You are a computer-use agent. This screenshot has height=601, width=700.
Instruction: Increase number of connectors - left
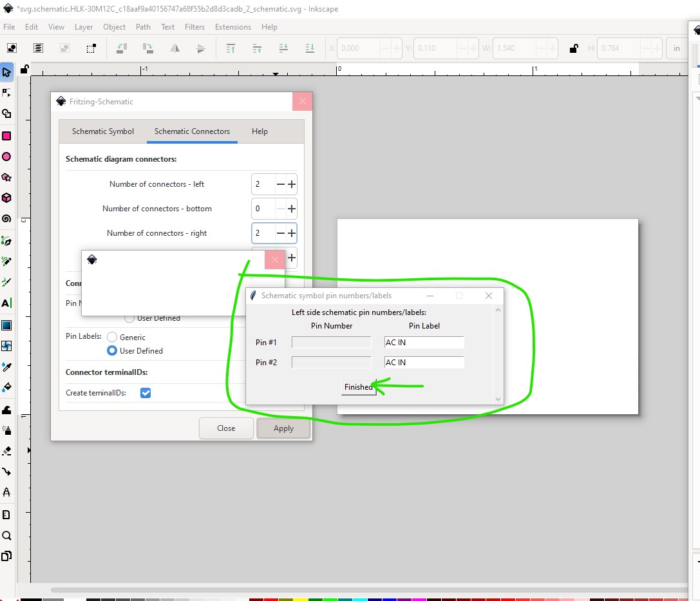pyautogui.click(x=292, y=184)
